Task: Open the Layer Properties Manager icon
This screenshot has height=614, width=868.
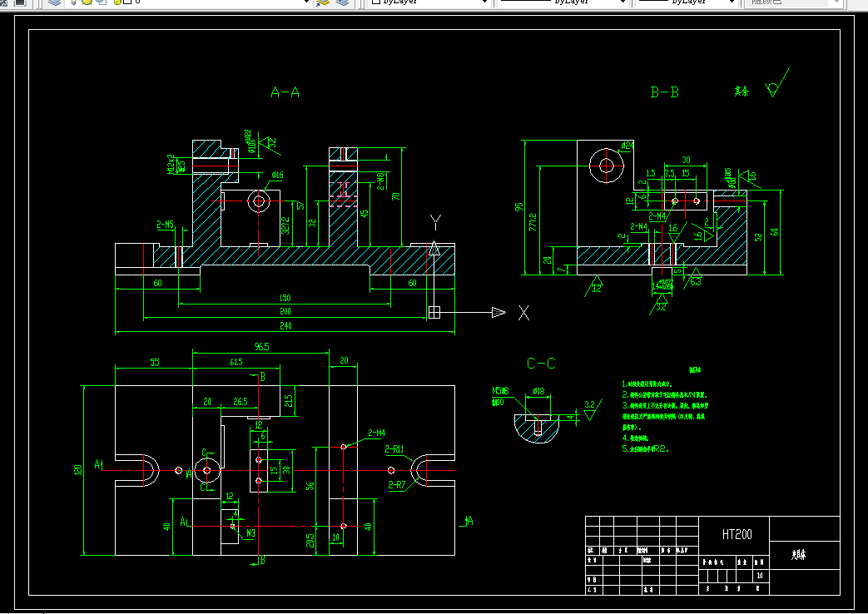Action: click(x=54, y=2)
